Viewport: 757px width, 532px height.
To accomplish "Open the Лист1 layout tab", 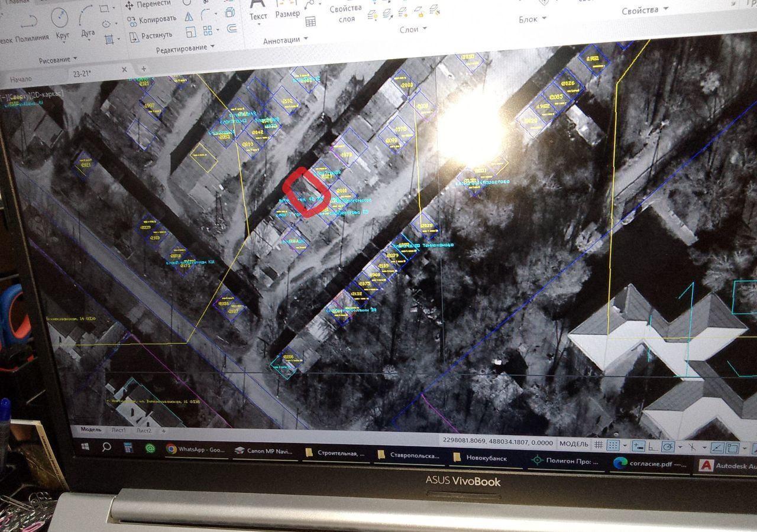I will (118, 430).
